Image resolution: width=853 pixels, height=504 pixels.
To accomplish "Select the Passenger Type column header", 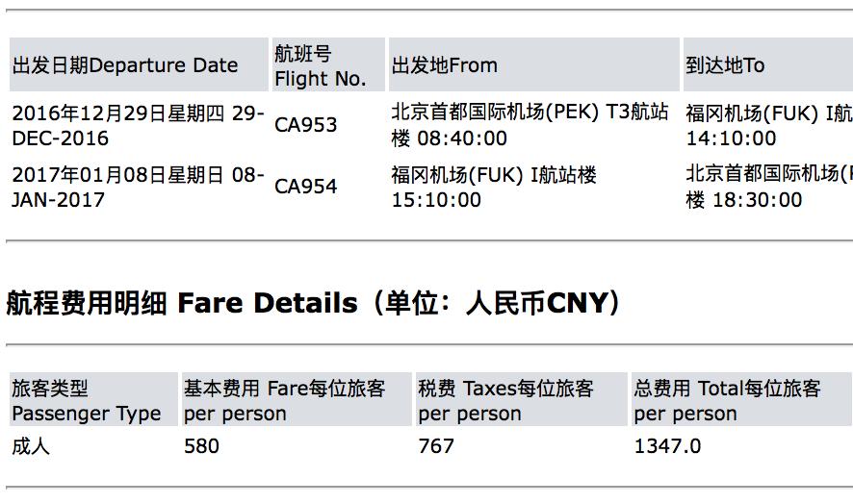I will tap(87, 401).
